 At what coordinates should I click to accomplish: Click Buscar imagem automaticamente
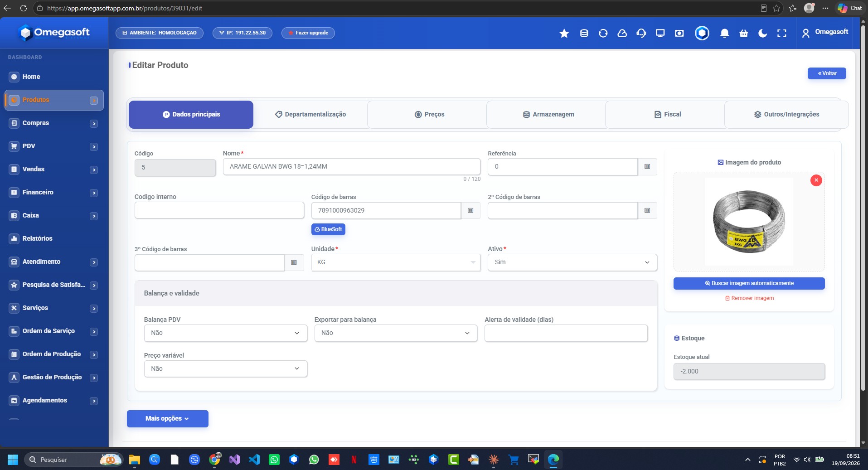coord(749,283)
